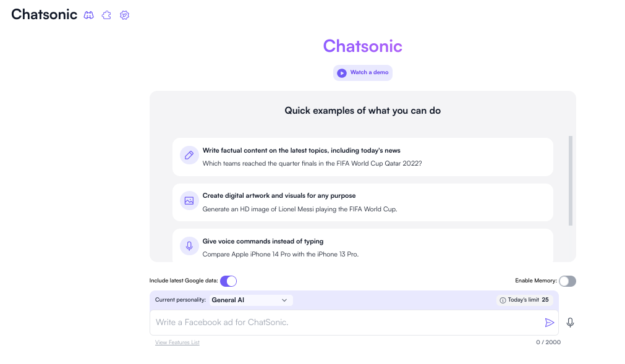This screenshot has height=364, width=625.
Task: Click the chevron arrow next to General AI
Action: (284, 300)
